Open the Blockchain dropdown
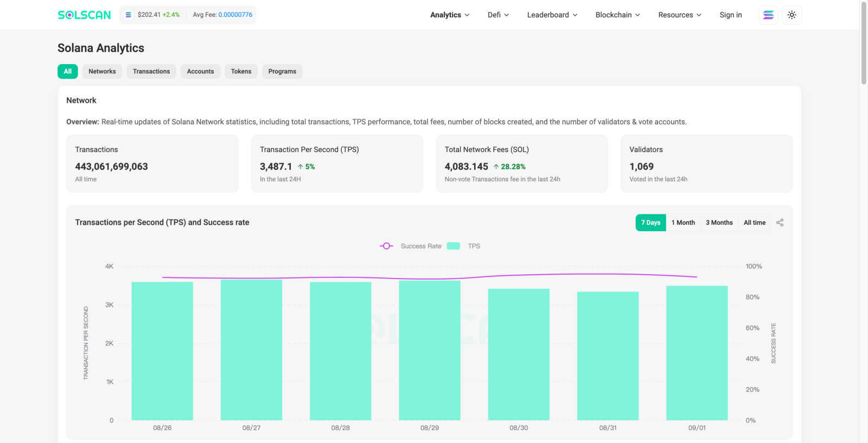868x443 pixels. [x=618, y=15]
